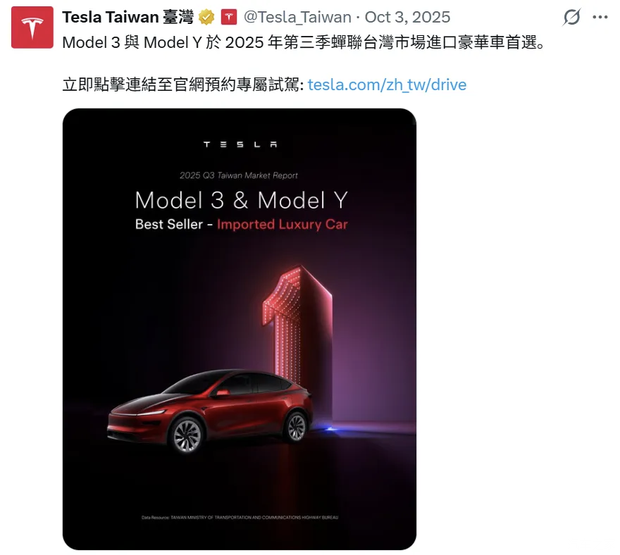Click the red Imported Luxury Car text
620x555 pixels.
click(282, 225)
